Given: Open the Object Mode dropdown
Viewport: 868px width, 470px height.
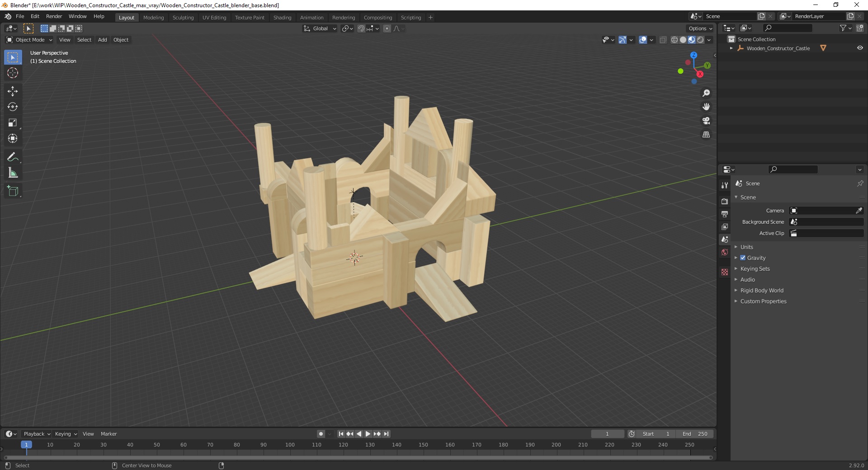Looking at the screenshot, I should click(x=29, y=40).
